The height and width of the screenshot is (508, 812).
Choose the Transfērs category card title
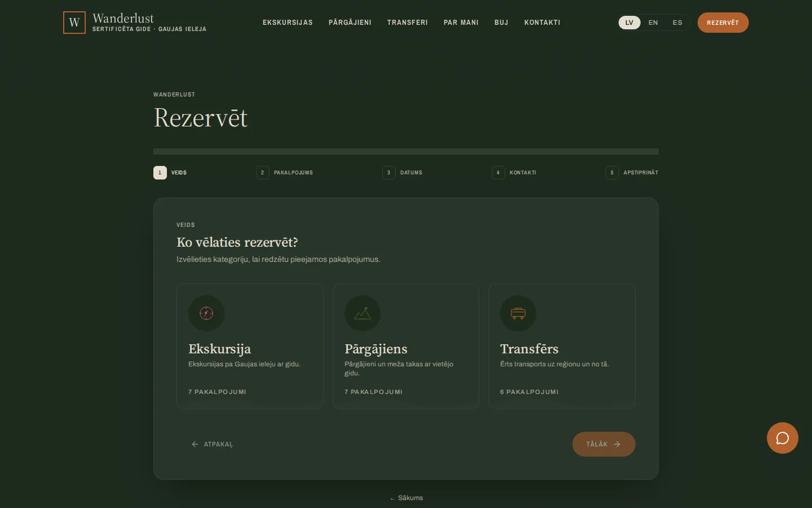point(529,349)
